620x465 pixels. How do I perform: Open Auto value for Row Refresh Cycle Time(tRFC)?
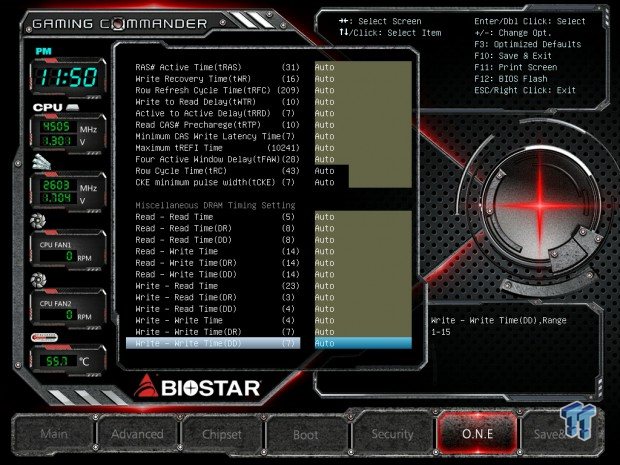tap(363, 90)
